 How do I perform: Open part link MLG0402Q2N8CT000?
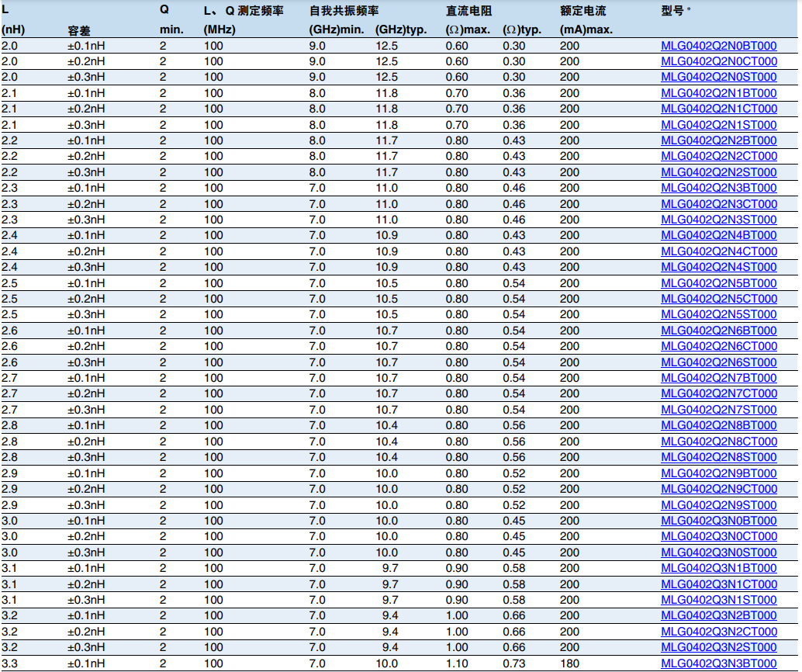click(719, 442)
